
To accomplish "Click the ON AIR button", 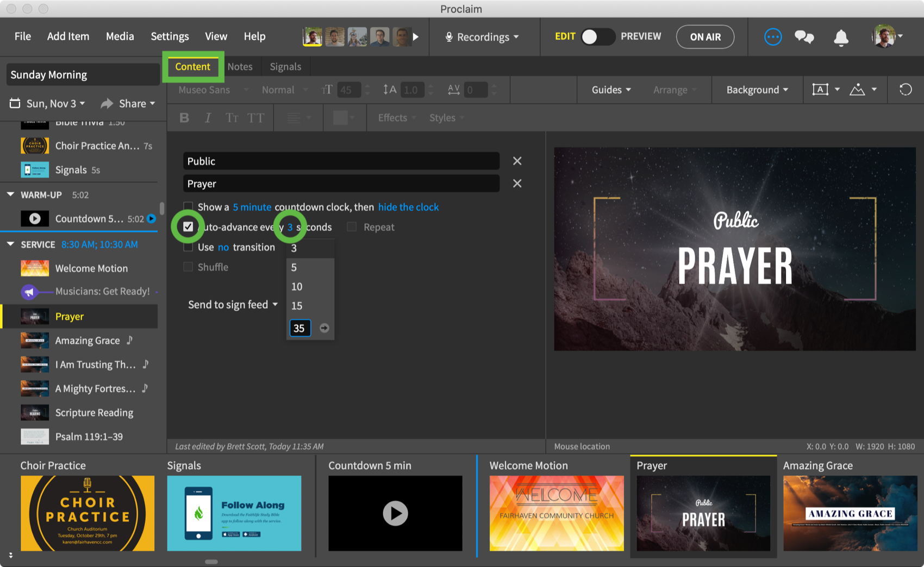I will point(705,37).
